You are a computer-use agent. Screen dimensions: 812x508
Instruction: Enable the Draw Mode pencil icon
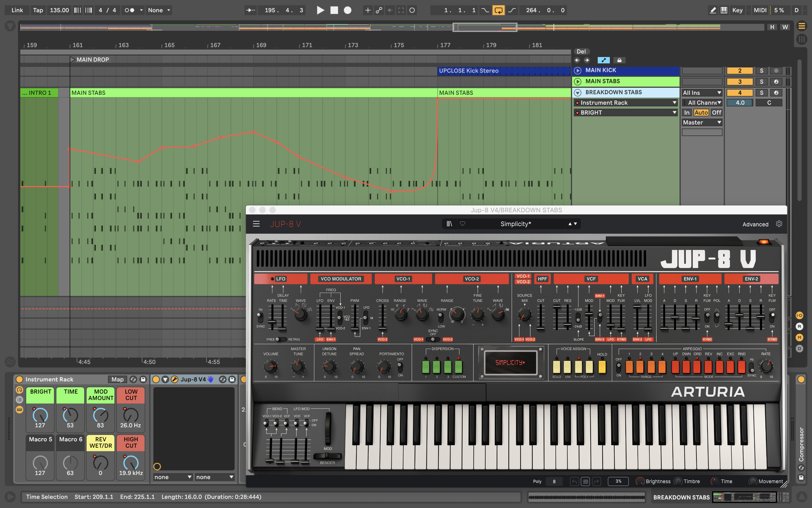(713, 10)
